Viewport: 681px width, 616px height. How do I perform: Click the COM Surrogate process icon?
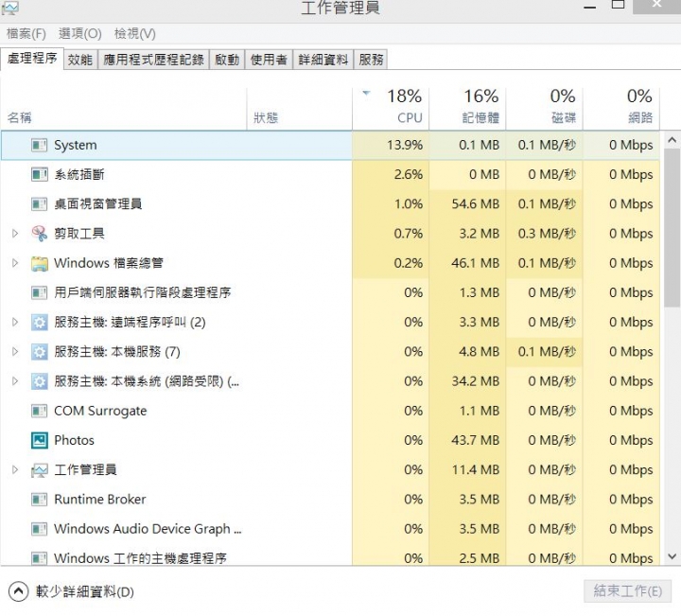tap(39, 411)
